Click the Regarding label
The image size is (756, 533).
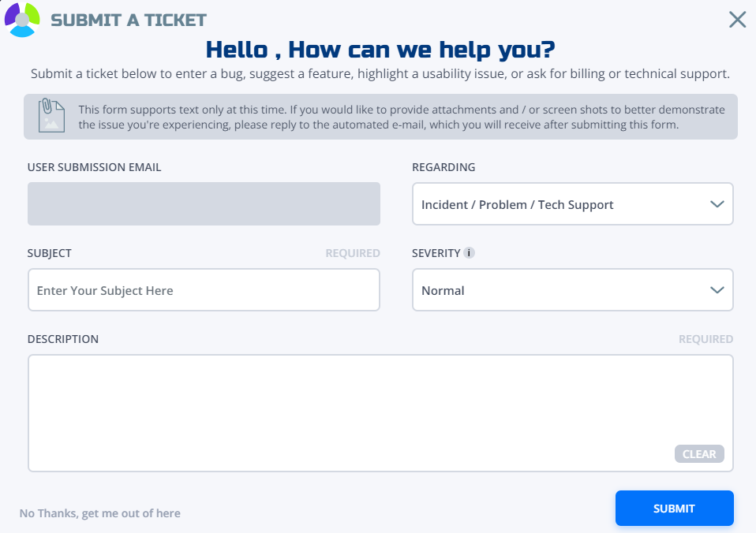pos(443,167)
